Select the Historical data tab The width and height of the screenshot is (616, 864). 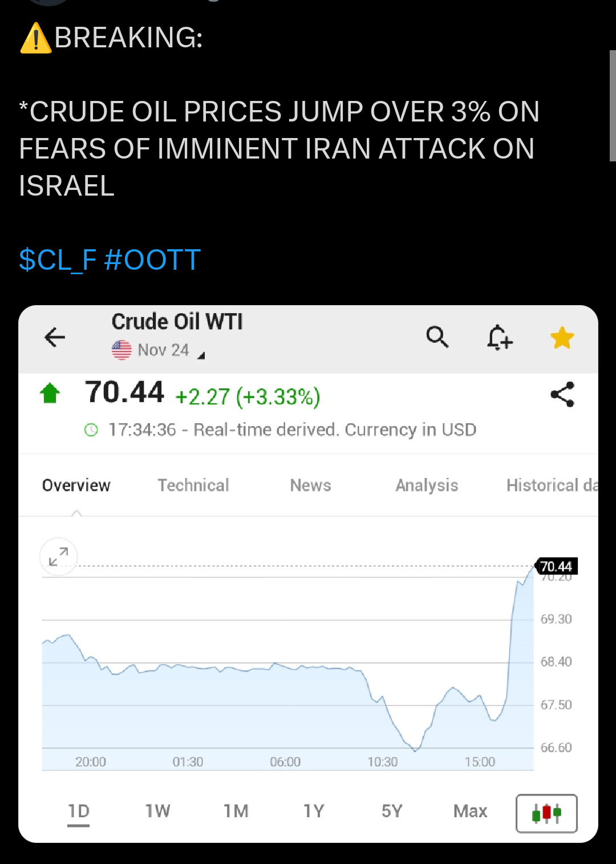tap(551, 485)
